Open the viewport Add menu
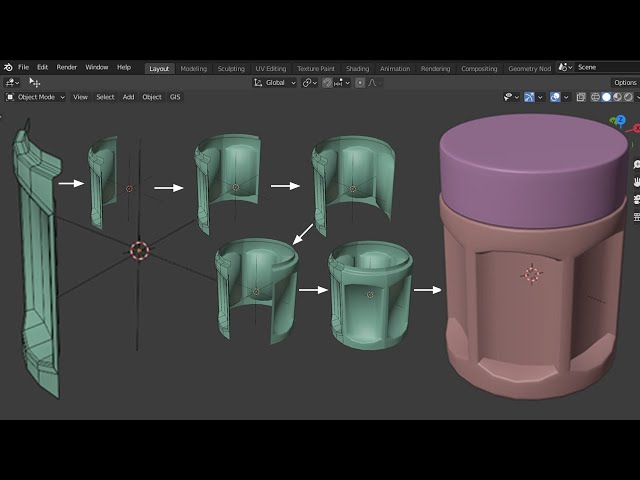Image resolution: width=640 pixels, height=480 pixels. tap(128, 97)
